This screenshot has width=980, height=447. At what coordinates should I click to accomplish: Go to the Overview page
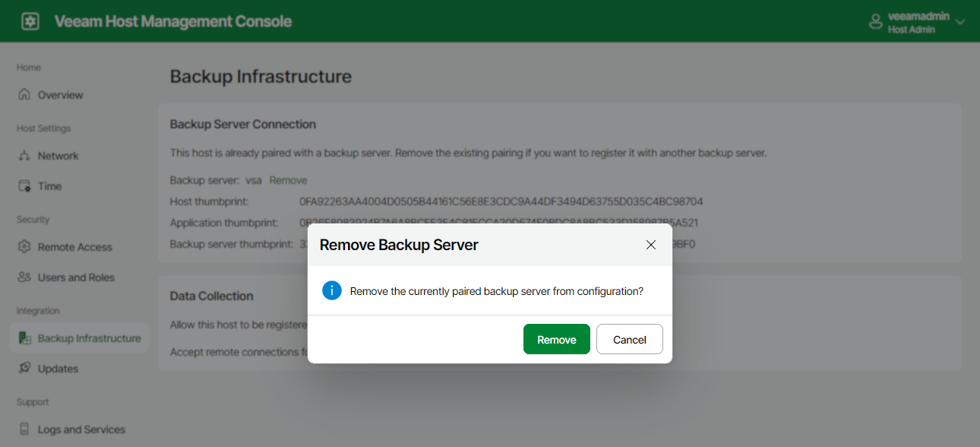point(61,94)
